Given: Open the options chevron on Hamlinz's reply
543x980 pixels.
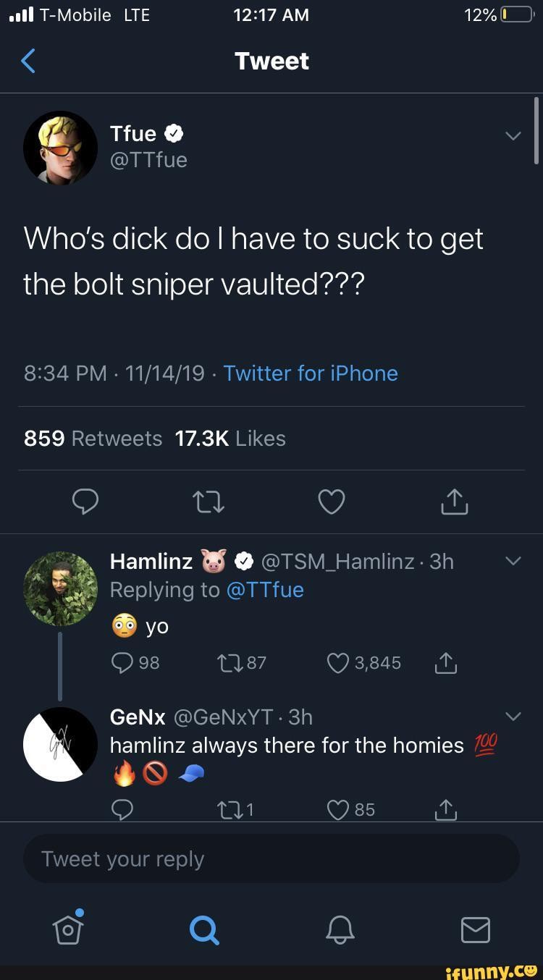Looking at the screenshot, I should (x=513, y=560).
